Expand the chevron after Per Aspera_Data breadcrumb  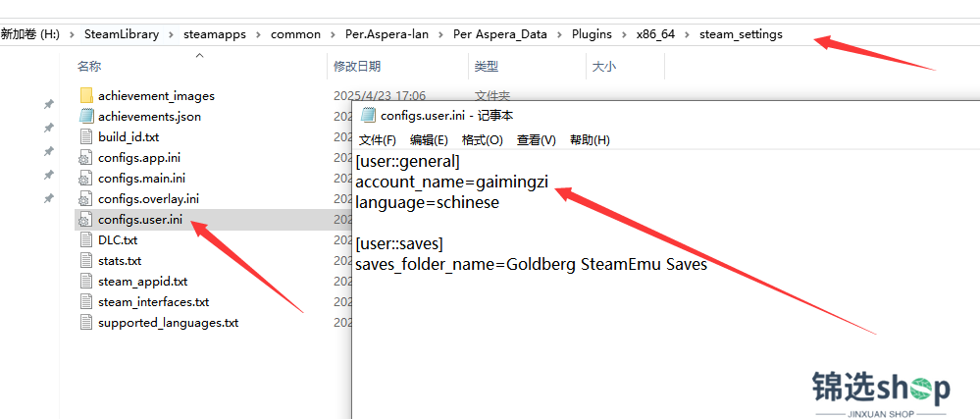click(559, 35)
